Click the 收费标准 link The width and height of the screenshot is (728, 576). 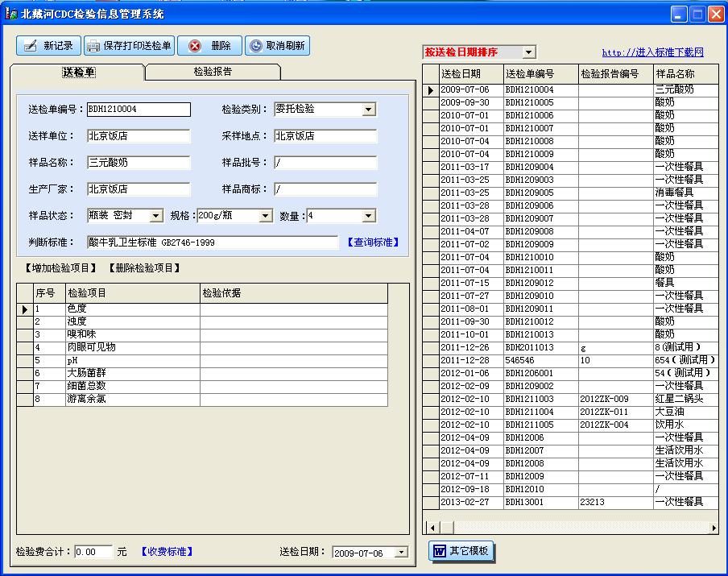168,552
